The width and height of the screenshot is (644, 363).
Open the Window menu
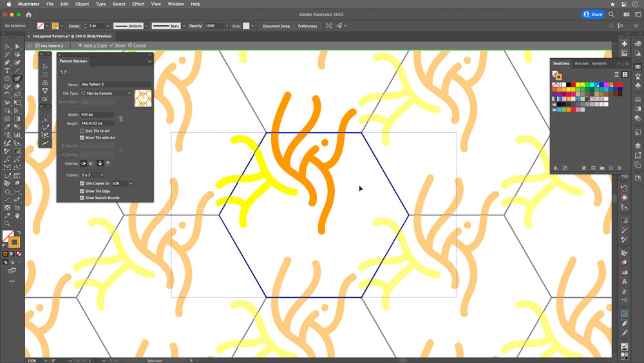[176, 4]
